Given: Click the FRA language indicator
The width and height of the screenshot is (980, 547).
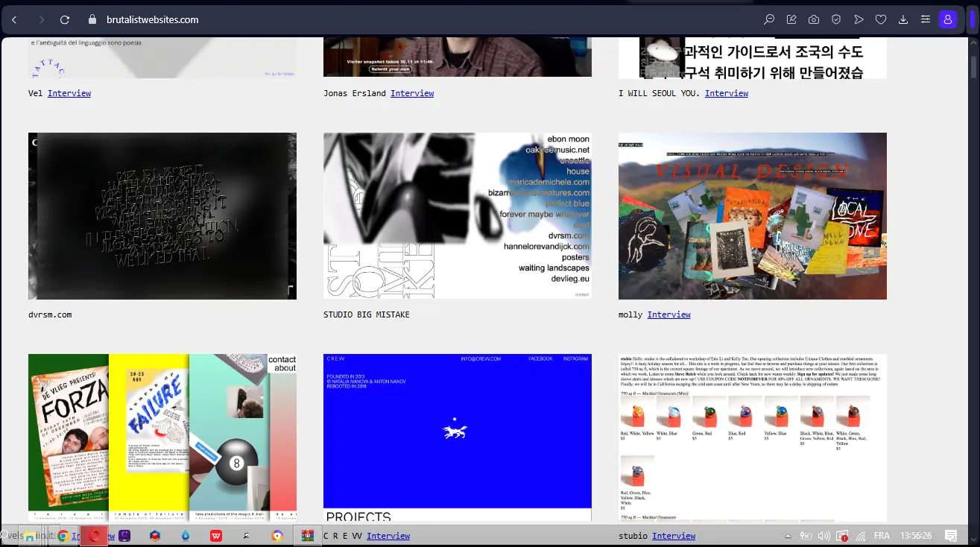Looking at the screenshot, I should pyautogui.click(x=882, y=536).
